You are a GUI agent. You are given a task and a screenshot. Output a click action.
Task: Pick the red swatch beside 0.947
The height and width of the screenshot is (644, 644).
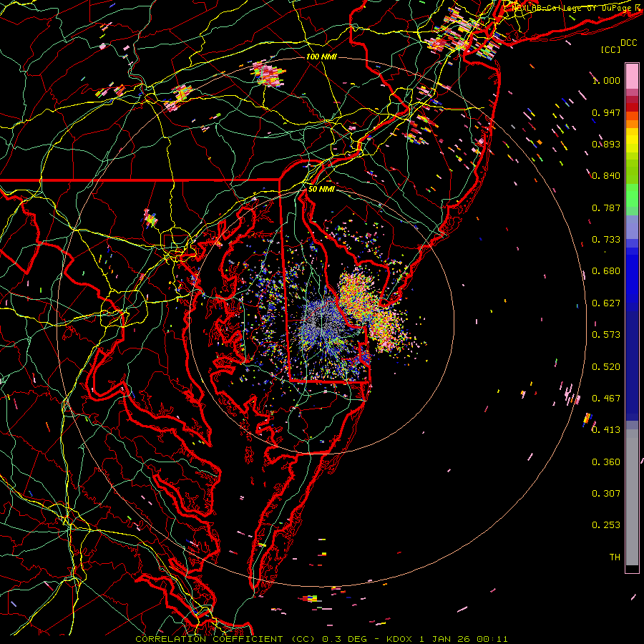[632, 107]
